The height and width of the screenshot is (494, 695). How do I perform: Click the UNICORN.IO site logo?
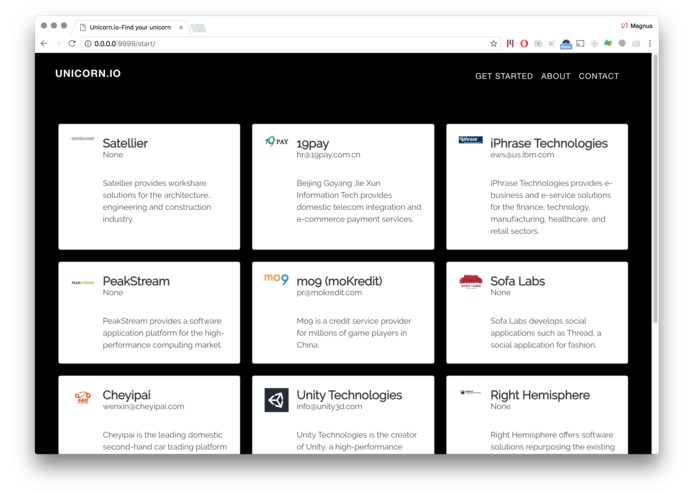pyautogui.click(x=88, y=74)
